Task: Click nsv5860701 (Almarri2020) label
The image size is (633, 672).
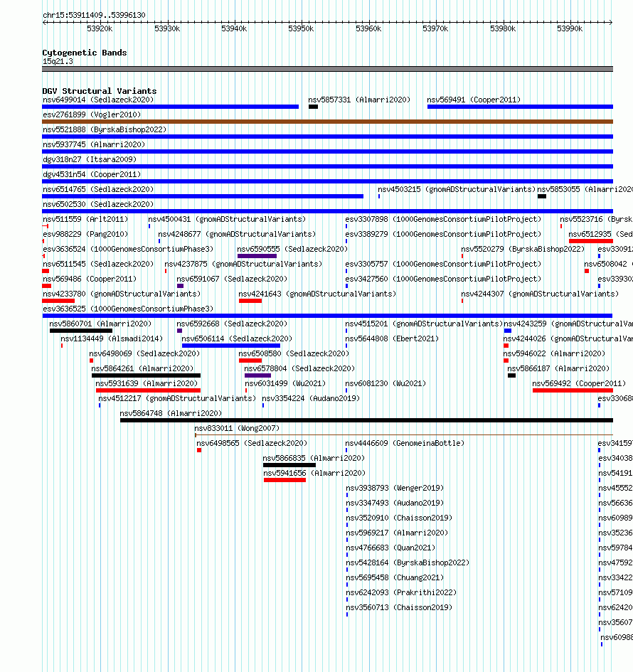Action: click(100, 324)
